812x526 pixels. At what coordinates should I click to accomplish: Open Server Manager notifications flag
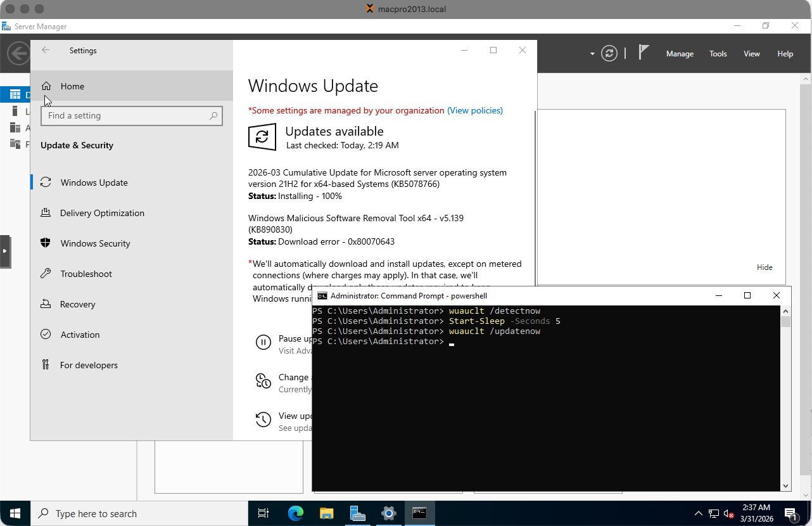pos(643,53)
